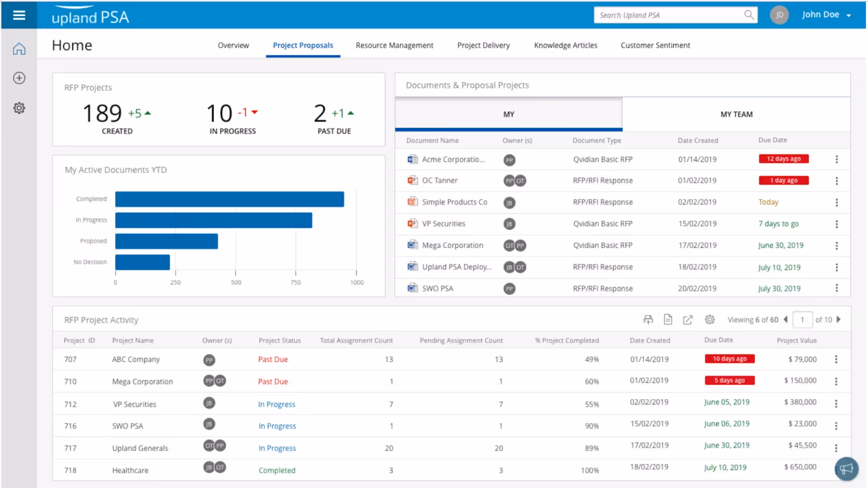Click the OC Tanner document file icon
Image resolution: width=868 pixels, height=488 pixels.
(x=413, y=180)
